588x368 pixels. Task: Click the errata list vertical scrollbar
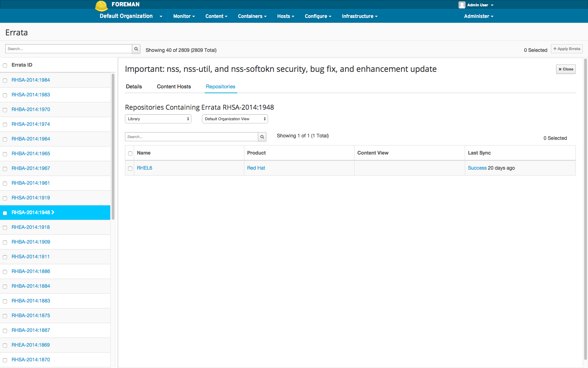tap(113, 147)
